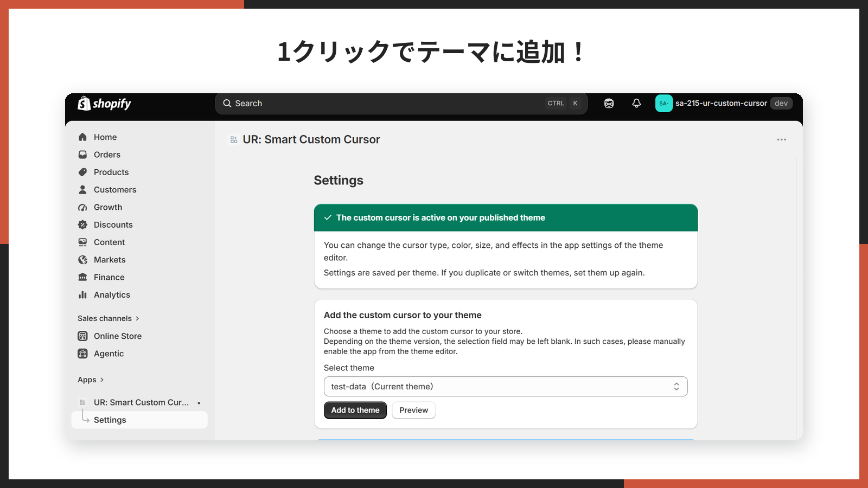Expand the Sales channels section

(108, 318)
